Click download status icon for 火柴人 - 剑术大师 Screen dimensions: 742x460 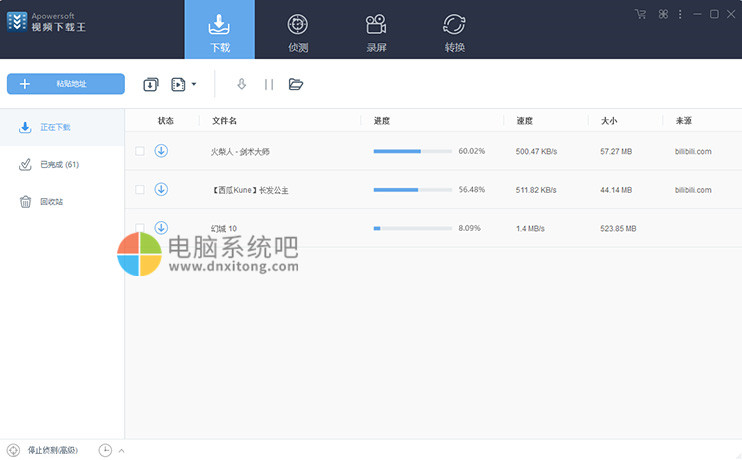pyautogui.click(x=161, y=151)
